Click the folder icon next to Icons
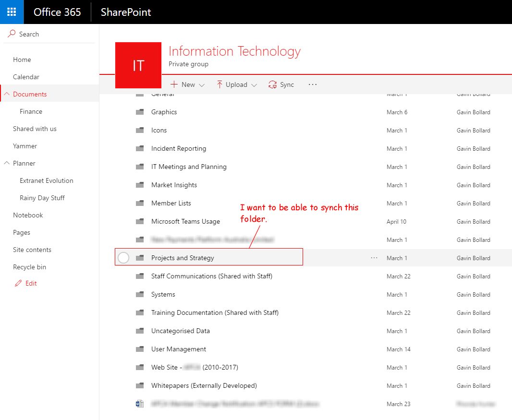512x420 pixels. coord(140,130)
